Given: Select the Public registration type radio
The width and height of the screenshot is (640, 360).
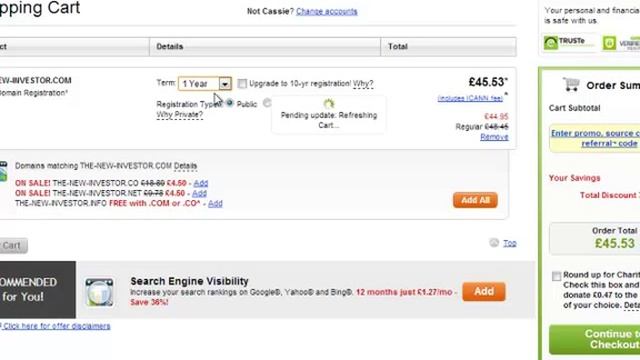Looking at the screenshot, I should pos(229,103).
